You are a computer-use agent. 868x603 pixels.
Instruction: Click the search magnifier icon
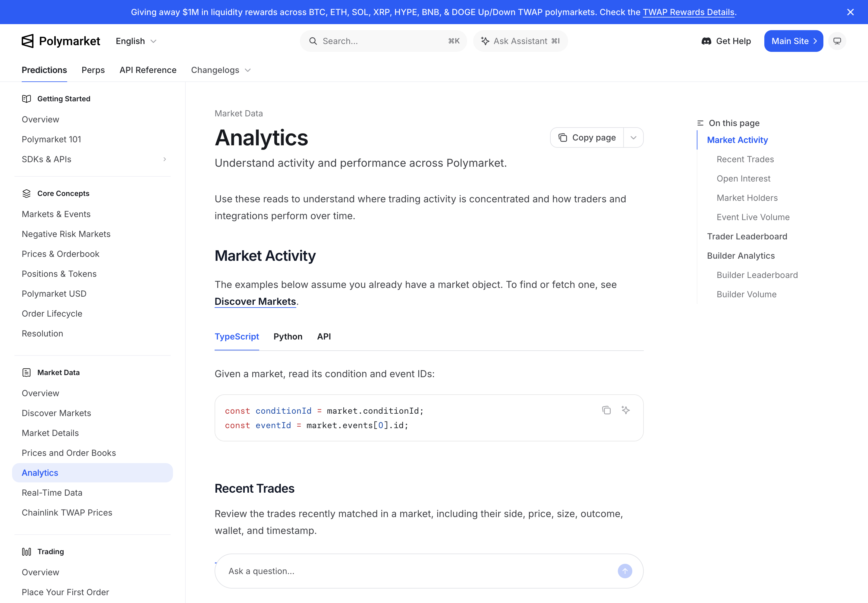313,41
